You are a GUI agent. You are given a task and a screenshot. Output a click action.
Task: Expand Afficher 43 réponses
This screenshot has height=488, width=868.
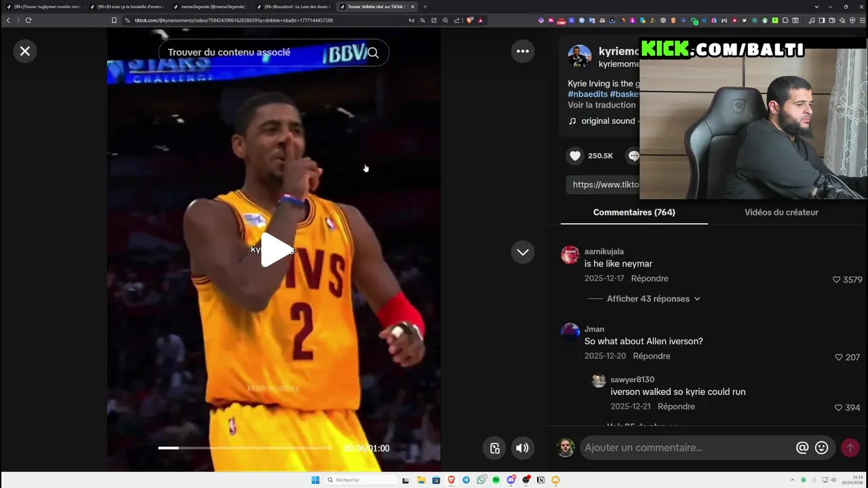653,299
